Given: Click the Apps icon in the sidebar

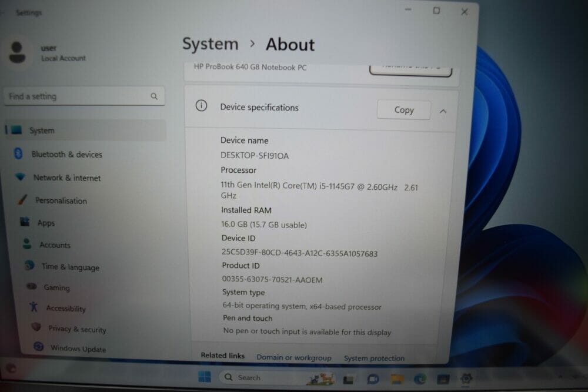Looking at the screenshot, I should 25,222.
